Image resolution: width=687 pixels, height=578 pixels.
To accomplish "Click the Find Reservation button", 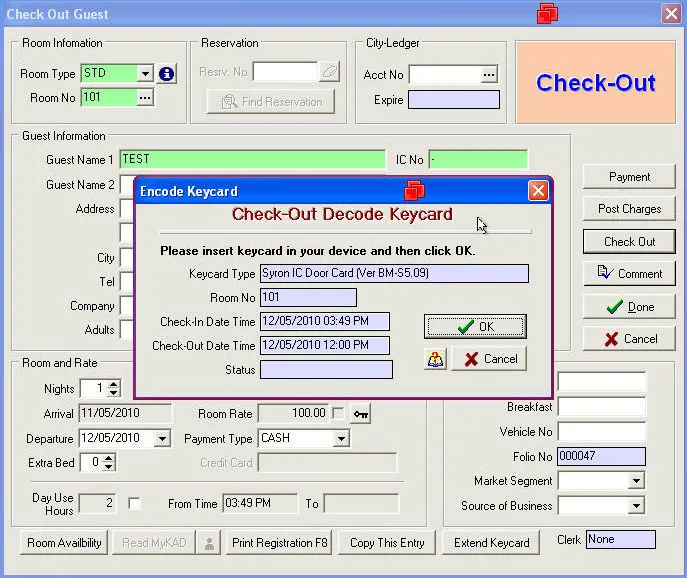I will pos(271,102).
